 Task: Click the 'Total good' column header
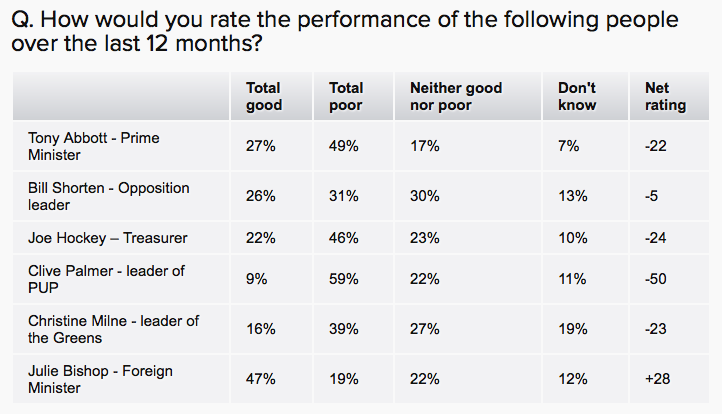[x=264, y=97]
